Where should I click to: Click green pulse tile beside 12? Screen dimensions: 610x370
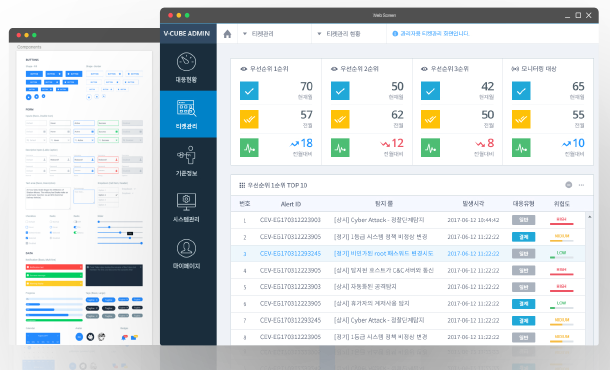click(340, 147)
